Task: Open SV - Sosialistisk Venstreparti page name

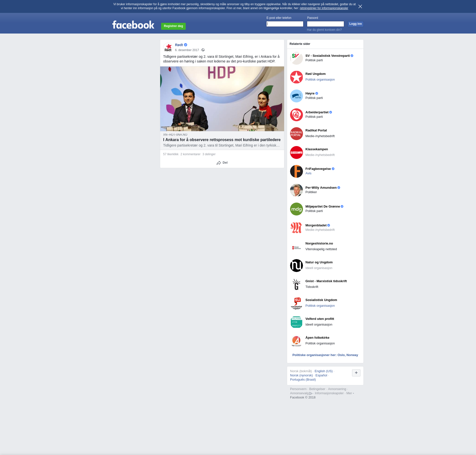Action: 327,56
